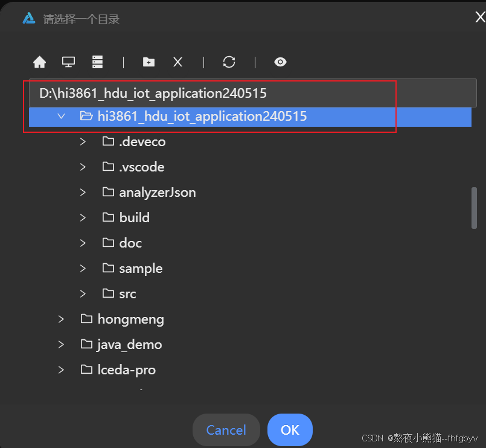Select the .deveco folder
Screen dimensions: 486x448
pyautogui.click(x=134, y=142)
